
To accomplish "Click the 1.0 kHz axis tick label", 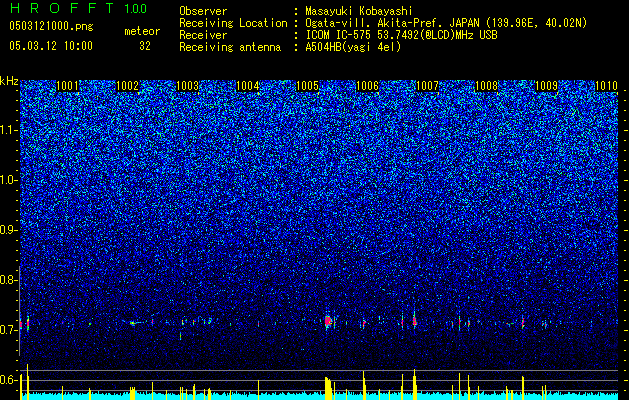I will click(x=9, y=180).
